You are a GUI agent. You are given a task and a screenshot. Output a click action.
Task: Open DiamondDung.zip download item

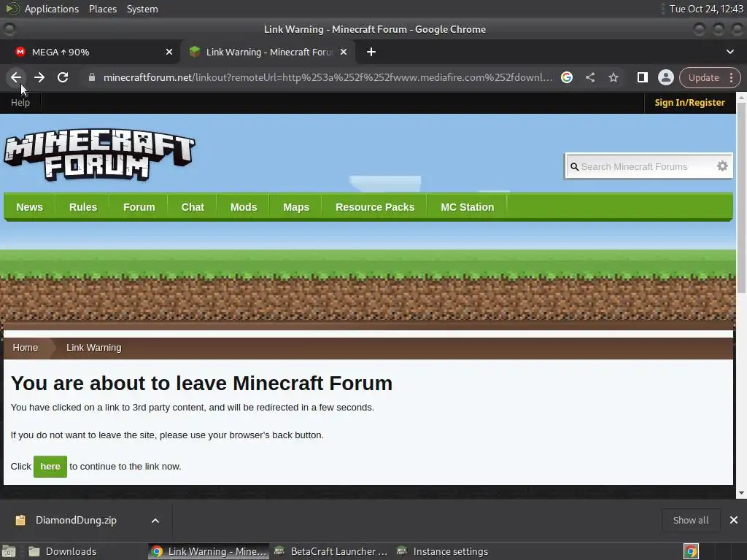click(x=76, y=520)
